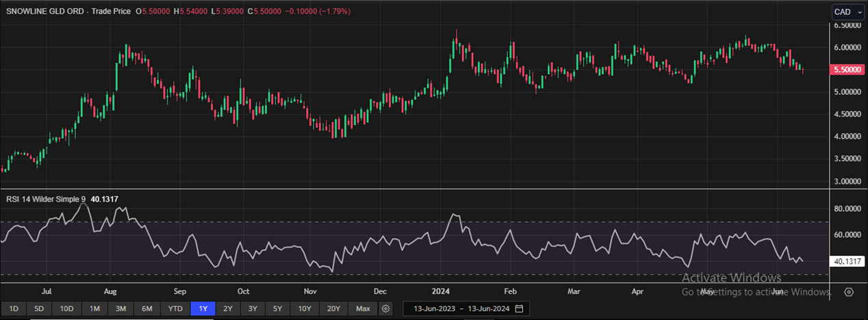The image size is (868, 320).
Task: Change the range to 2Y
Action: 228,308
